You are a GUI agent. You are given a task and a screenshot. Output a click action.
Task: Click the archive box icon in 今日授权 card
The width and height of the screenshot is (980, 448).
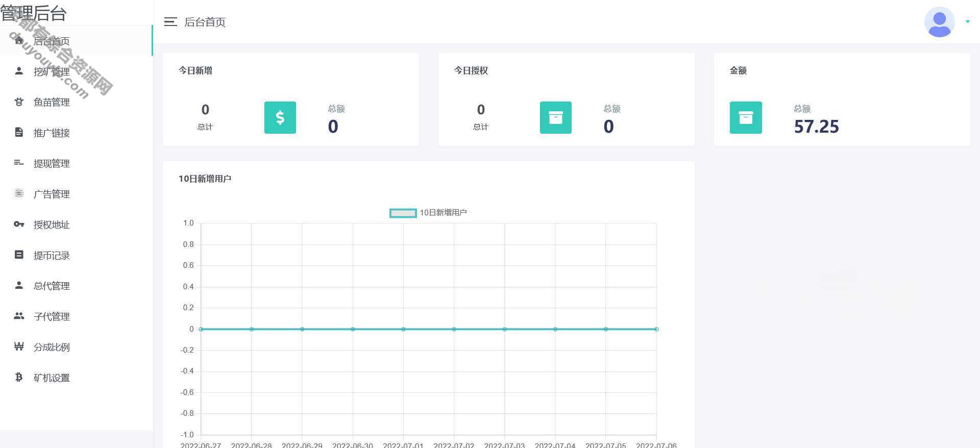tap(556, 117)
